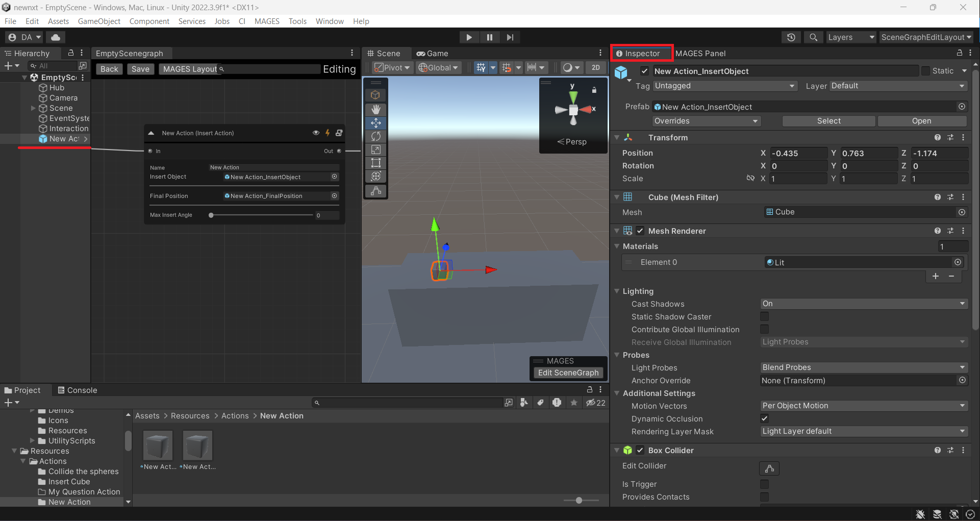Enable the Is Trigger checkbox
Image resolution: width=980 pixels, height=521 pixels.
764,484
